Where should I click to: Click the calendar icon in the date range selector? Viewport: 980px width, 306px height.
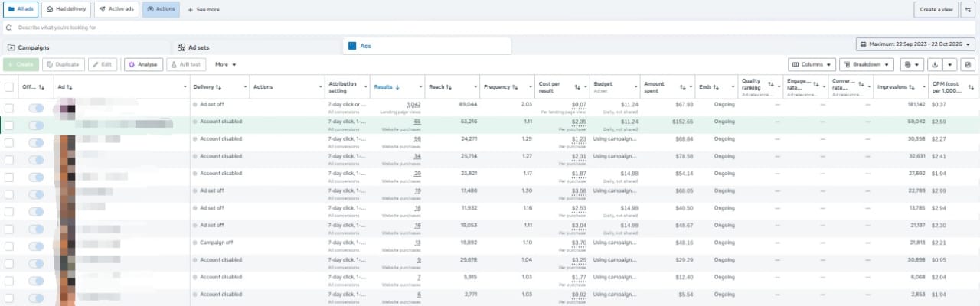point(862,45)
